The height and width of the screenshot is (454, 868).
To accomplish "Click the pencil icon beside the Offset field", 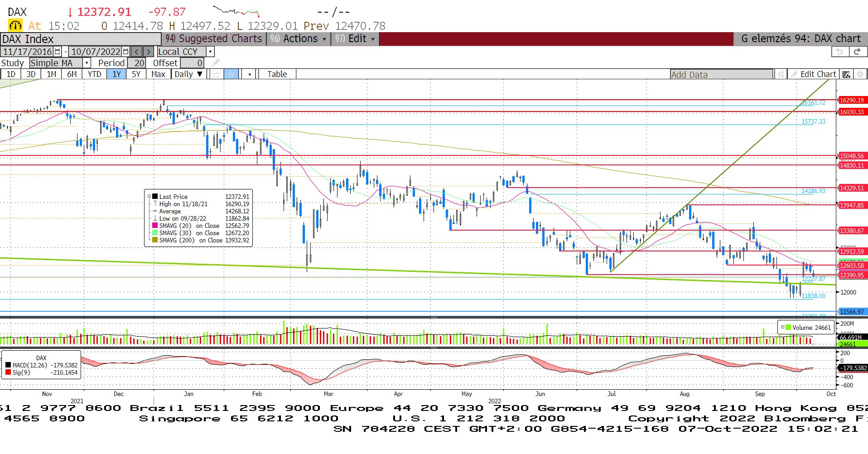I will point(216,63).
